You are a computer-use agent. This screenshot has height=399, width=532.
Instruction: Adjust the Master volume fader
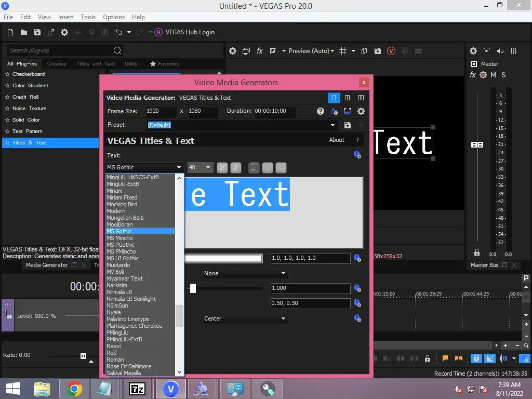(477, 145)
